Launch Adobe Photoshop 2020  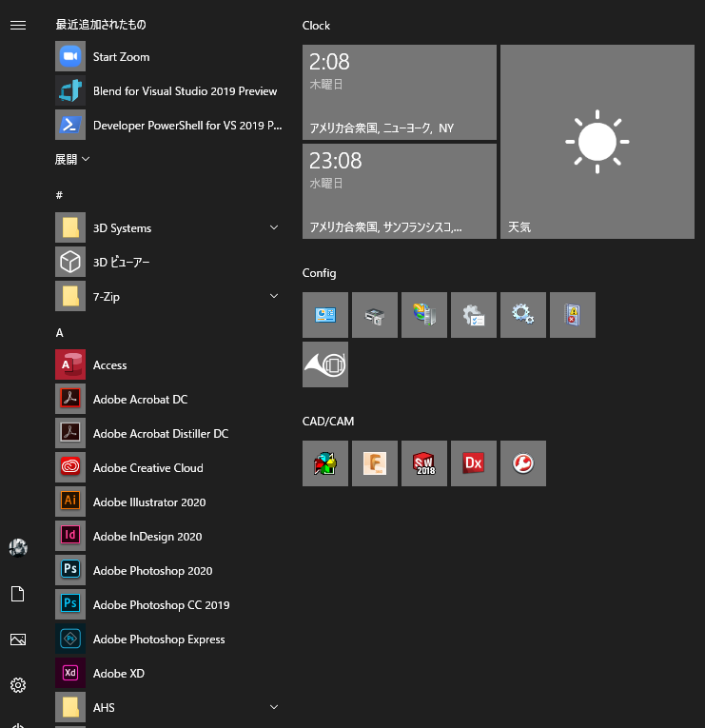click(169, 571)
